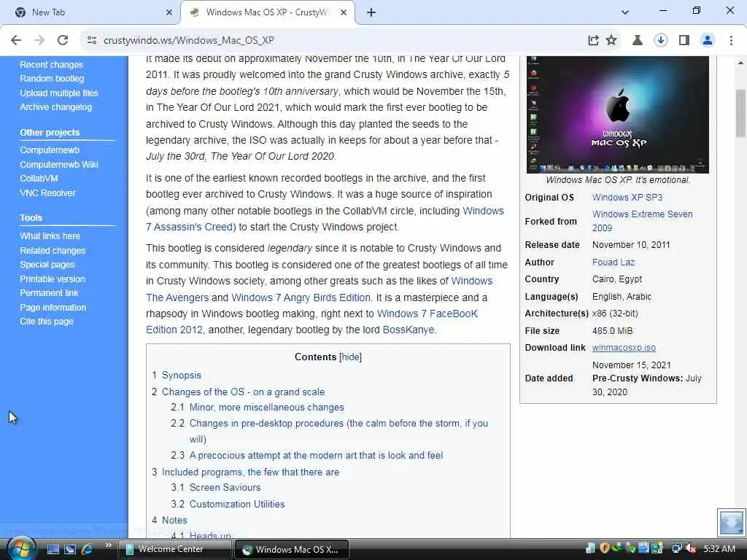Open Chrome Labs flask icon
Screen dimensions: 747x560
637,41
